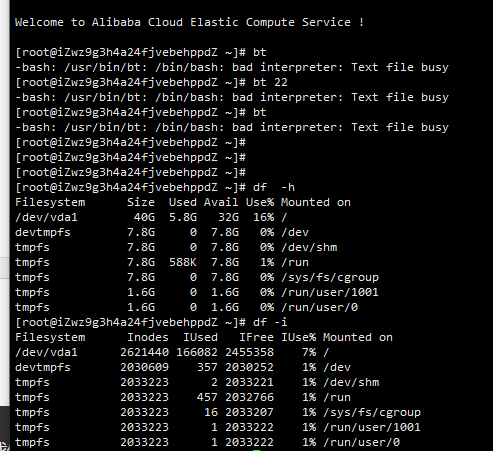Click the '2032766' IFree value for /run
The height and width of the screenshot is (451, 493).
coord(249,397)
